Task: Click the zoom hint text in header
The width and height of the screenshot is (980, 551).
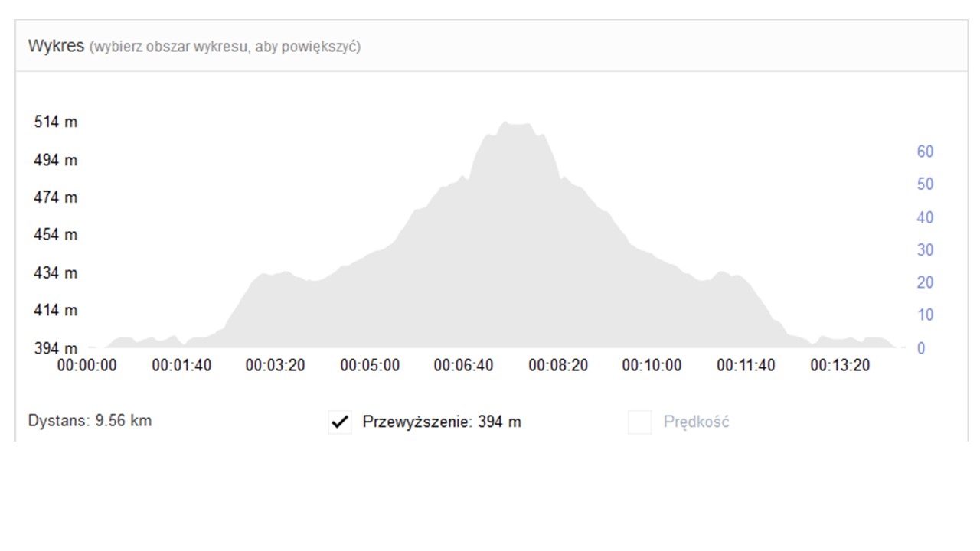Action: tap(225, 47)
